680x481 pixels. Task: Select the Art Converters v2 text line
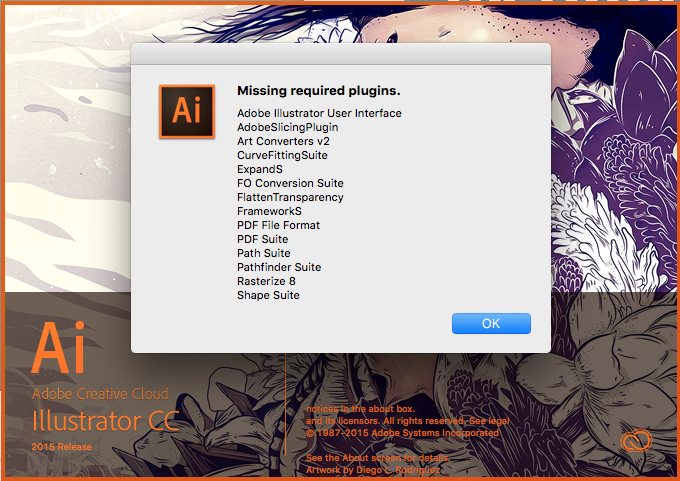click(x=283, y=141)
